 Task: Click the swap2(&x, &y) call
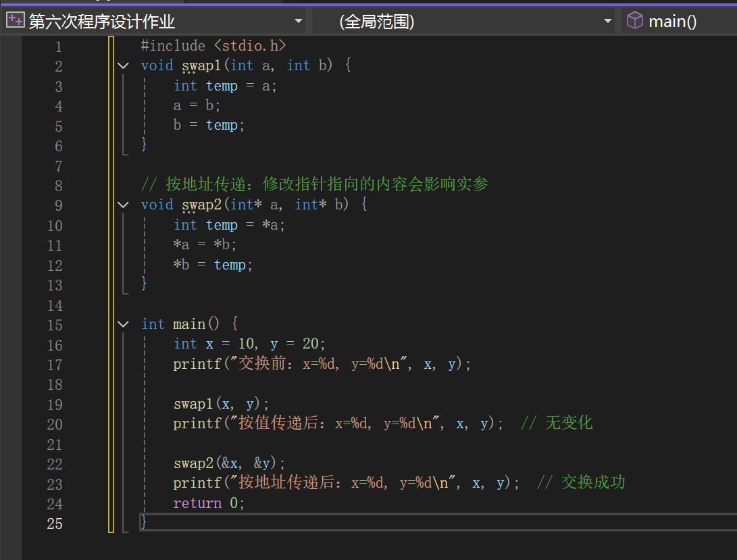pos(229,463)
